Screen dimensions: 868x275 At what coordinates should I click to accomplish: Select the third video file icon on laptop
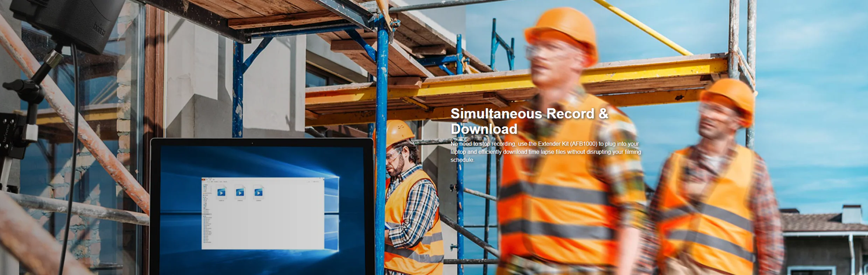(x=258, y=193)
